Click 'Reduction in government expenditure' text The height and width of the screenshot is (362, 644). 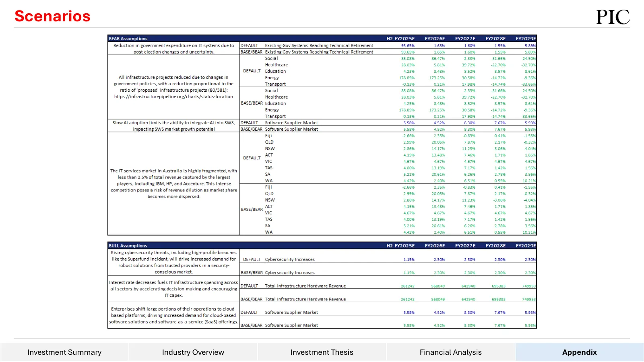pos(173,49)
